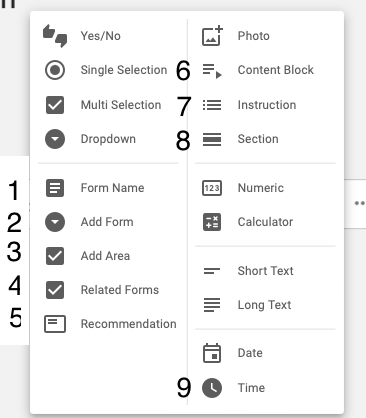The height and width of the screenshot is (418, 366).
Task: Choose the Date calendar icon
Action: pos(212,353)
